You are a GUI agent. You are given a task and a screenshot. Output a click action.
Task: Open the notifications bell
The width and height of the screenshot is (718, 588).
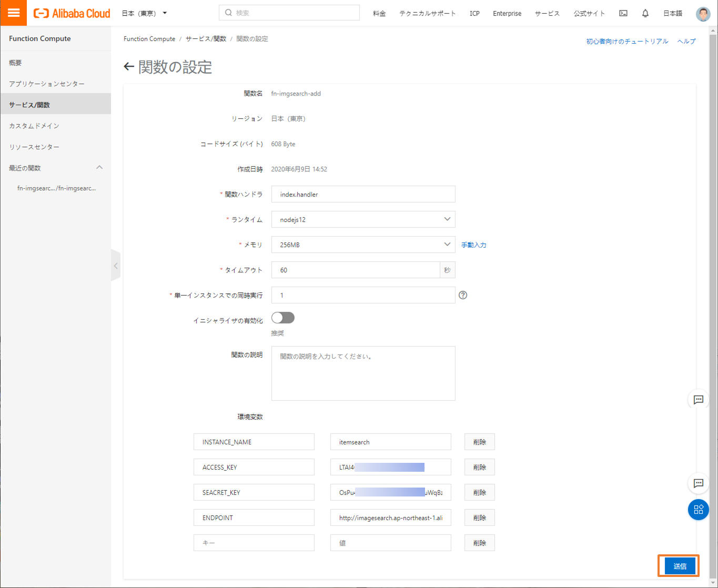645,13
